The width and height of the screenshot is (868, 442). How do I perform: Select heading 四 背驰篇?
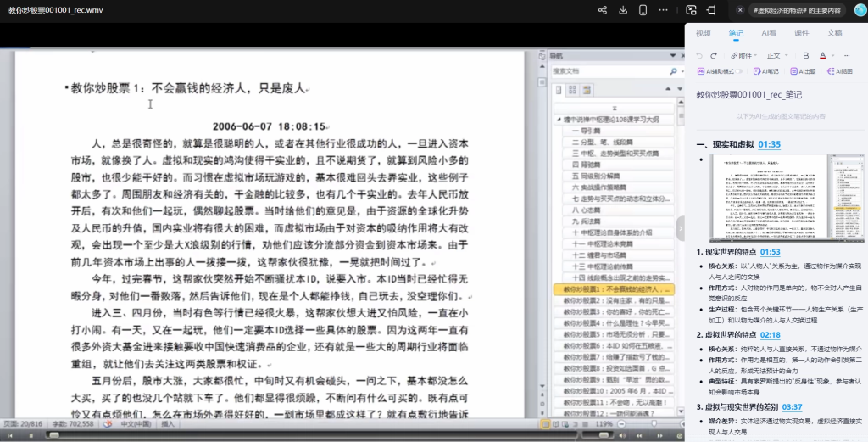(618, 165)
